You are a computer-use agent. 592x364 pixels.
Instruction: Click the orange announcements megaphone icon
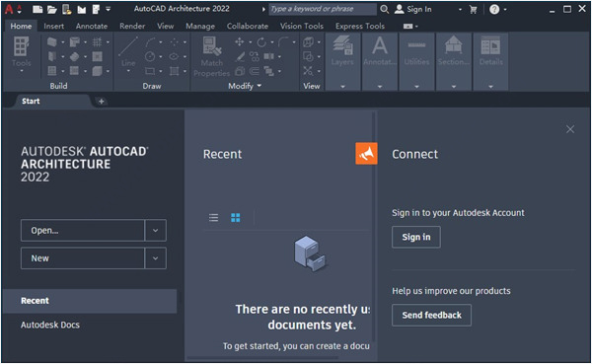366,153
